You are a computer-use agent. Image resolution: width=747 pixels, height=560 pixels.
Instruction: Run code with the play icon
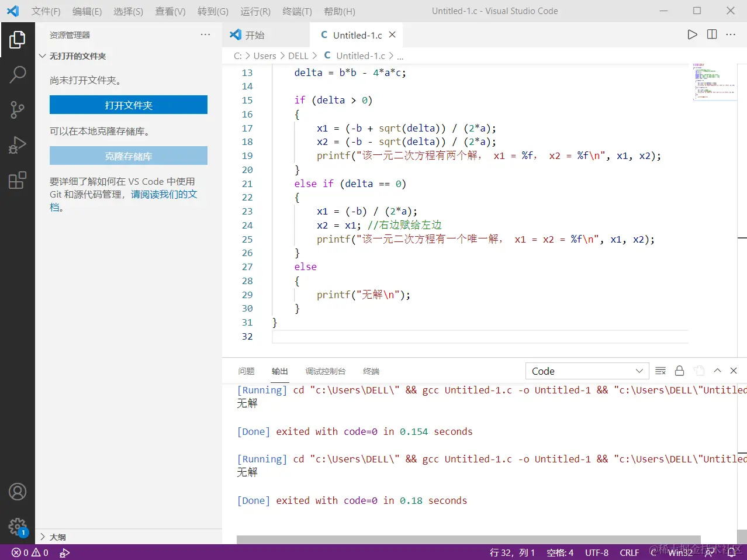692,34
